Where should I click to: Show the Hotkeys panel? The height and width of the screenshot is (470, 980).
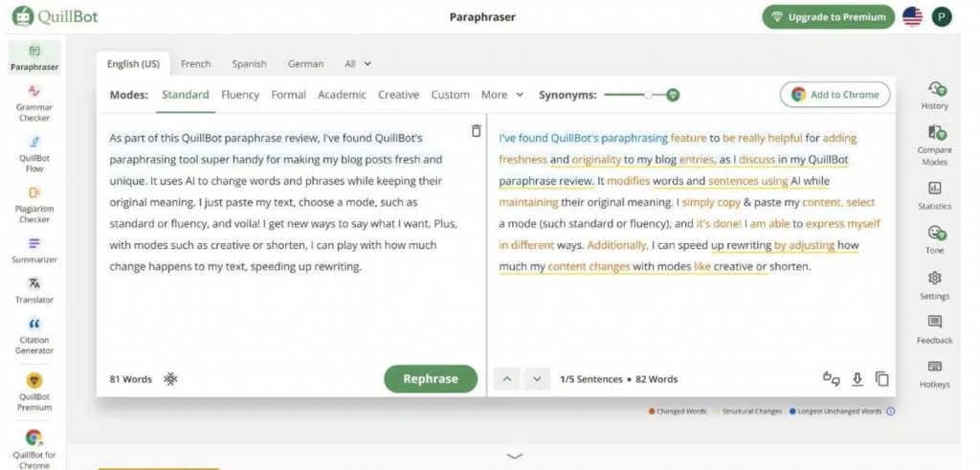pos(934,374)
